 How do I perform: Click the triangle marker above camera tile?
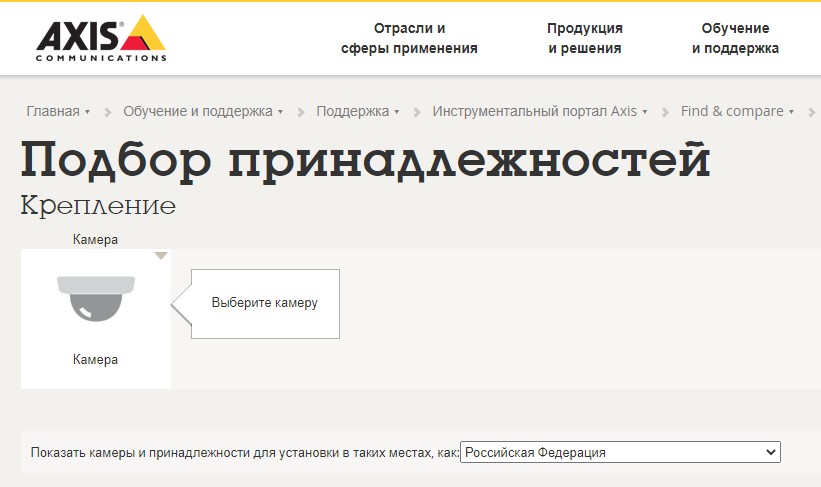point(161,256)
